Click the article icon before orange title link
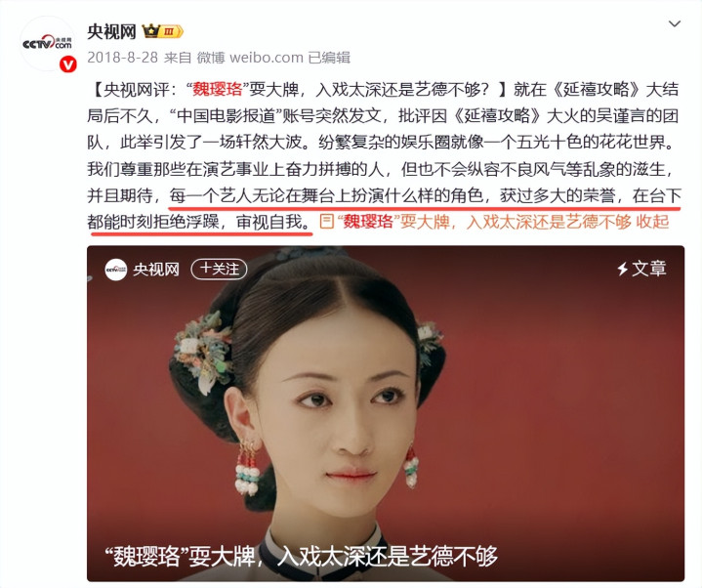Image resolution: width=702 pixels, height=588 pixels. pos(327,221)
